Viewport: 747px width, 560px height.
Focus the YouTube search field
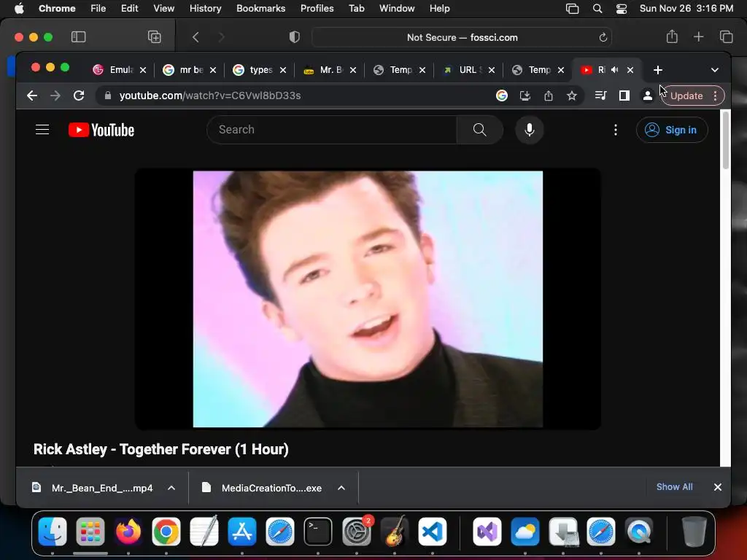point(332,130)
